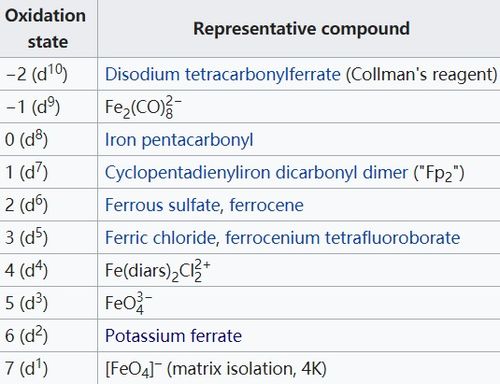Image resolution: width=500 pixels, height=384 pixels.
Task: Open the Iron pentacarbonyl article link
Action: point(179,140)
